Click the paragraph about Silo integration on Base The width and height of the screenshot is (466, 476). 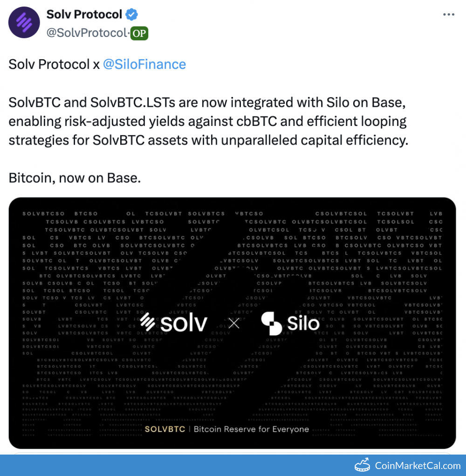coord(208,121)
